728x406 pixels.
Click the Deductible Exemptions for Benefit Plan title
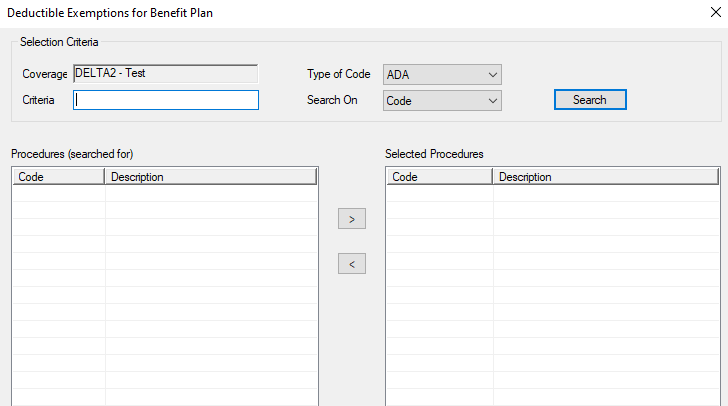pyautogui.click(x=110, y=13)
